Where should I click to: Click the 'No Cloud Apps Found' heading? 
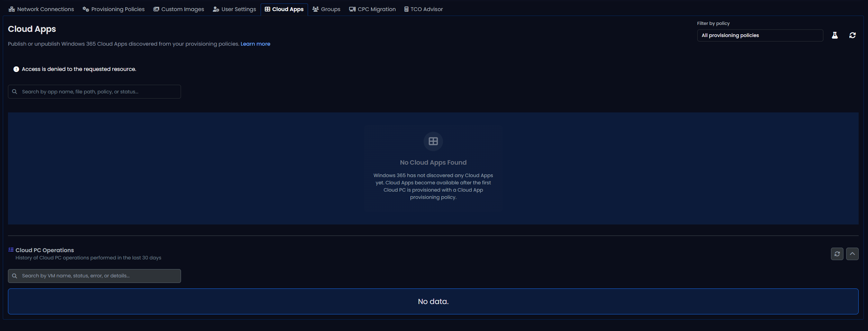click(x=433, y=163)
